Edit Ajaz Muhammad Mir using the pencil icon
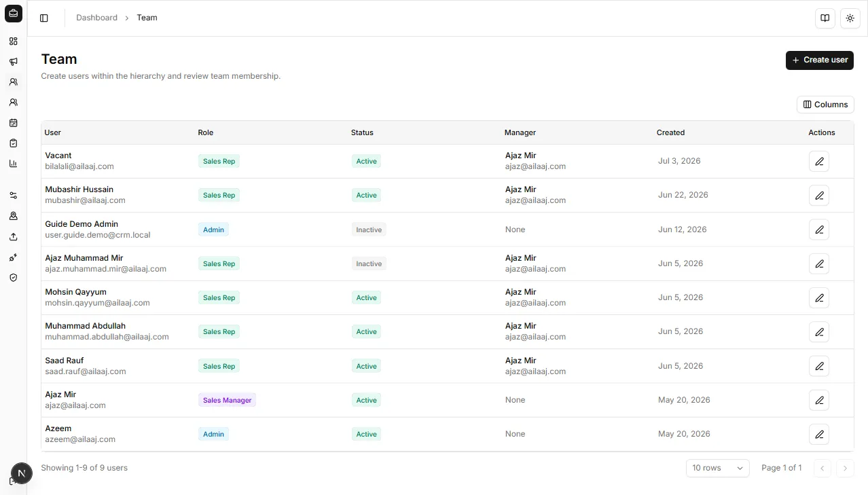 (x=819, y=263)
